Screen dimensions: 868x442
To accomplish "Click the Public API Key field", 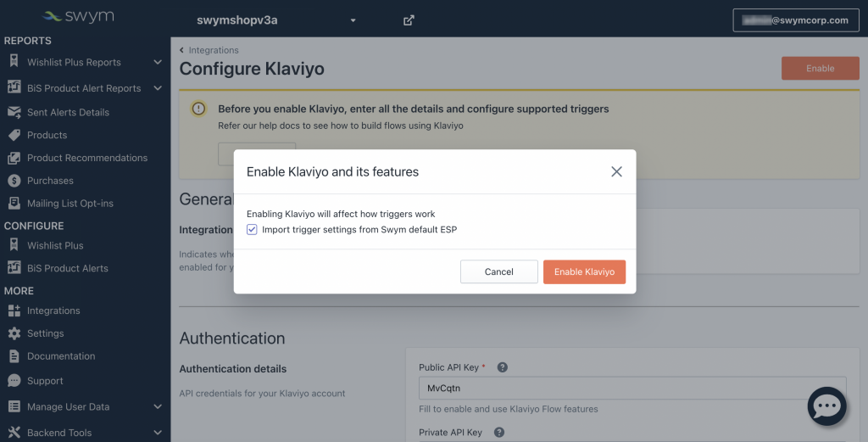I will (632, 389).
